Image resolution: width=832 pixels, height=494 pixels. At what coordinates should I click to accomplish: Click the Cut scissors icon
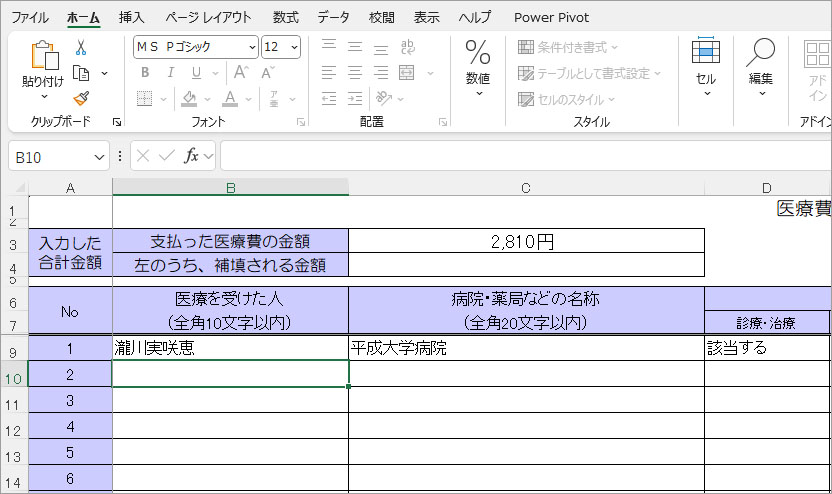coord(81,47)
